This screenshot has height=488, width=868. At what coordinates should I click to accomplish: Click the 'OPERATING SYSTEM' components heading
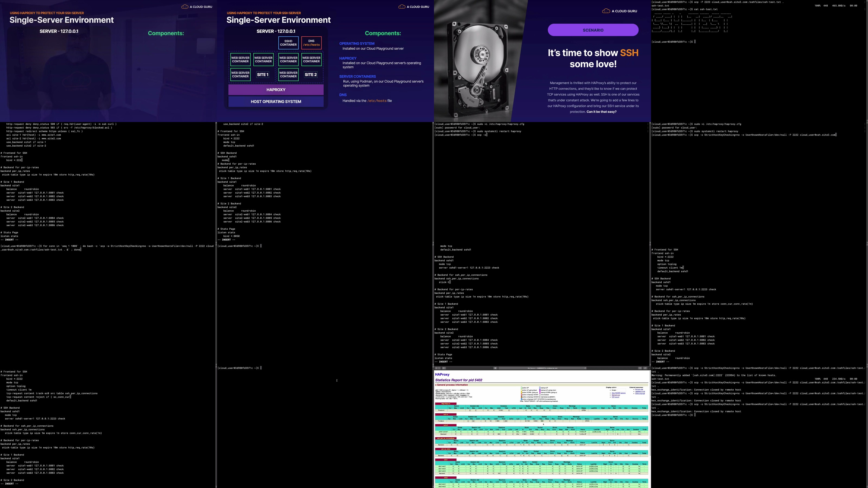point(357,43)
